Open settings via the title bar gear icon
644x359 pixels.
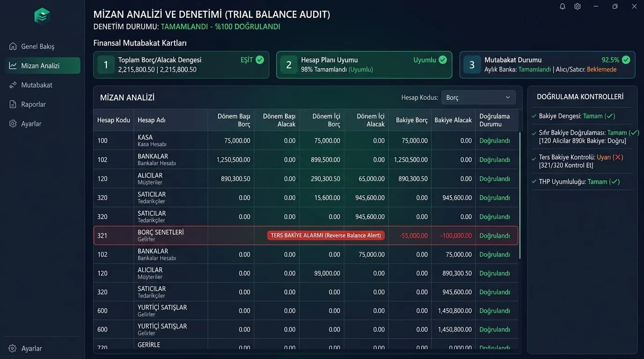click(x=578, y=7)
